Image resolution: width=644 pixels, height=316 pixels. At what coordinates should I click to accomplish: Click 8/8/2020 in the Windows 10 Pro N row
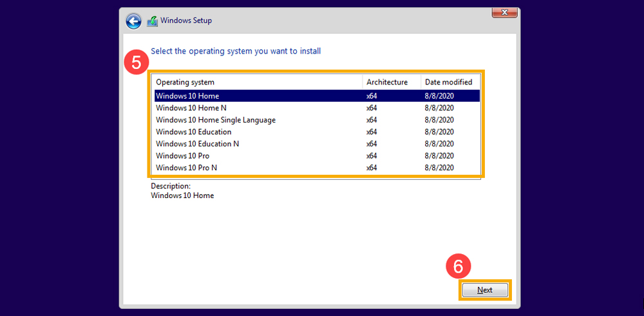pos(439,168)
